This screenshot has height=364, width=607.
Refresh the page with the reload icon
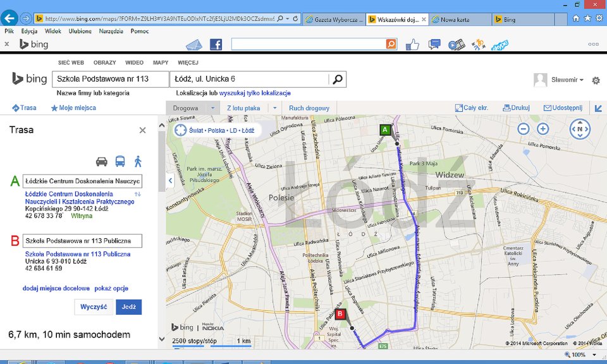pos(295,18)
